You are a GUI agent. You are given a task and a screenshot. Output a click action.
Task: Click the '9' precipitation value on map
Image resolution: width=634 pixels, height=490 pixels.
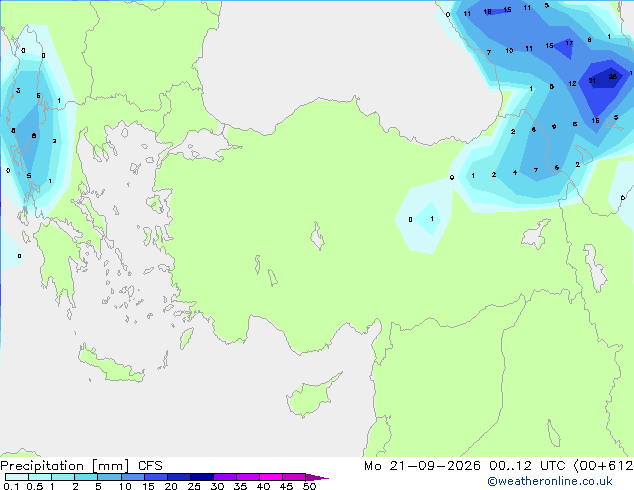click(554, 127)
